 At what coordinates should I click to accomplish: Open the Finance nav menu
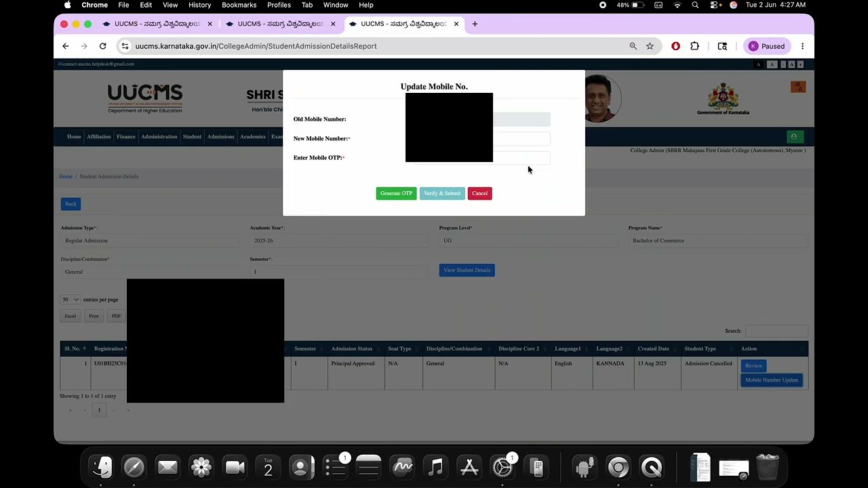tap(125, 137)
